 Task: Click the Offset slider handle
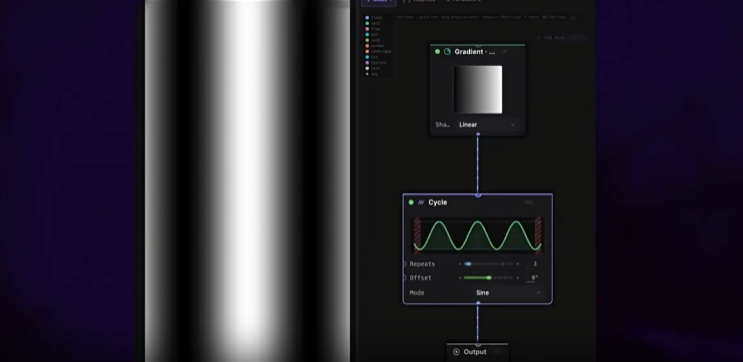tap(489, 278)
